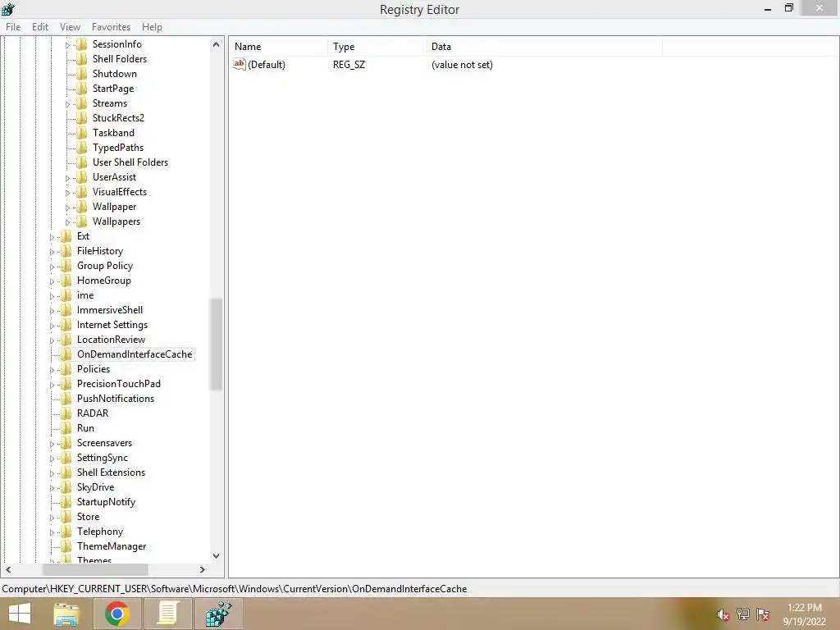Click the network tray icon

(743, 614)
